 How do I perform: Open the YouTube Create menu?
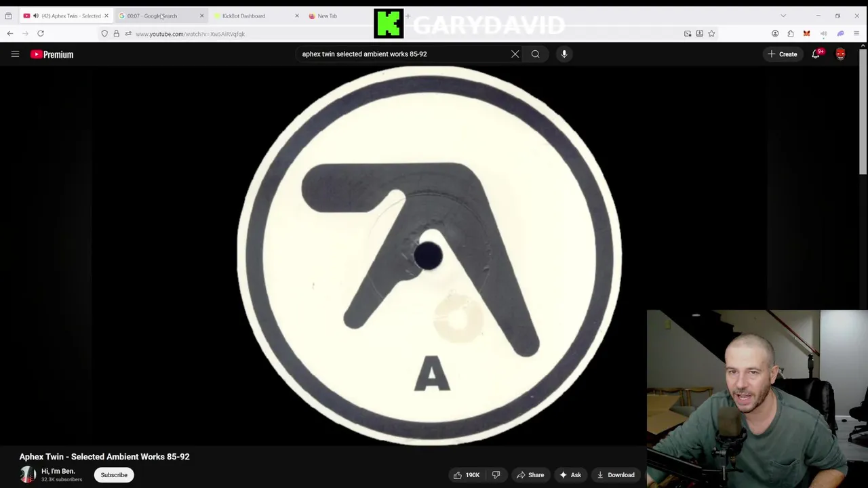coord(783,54)
